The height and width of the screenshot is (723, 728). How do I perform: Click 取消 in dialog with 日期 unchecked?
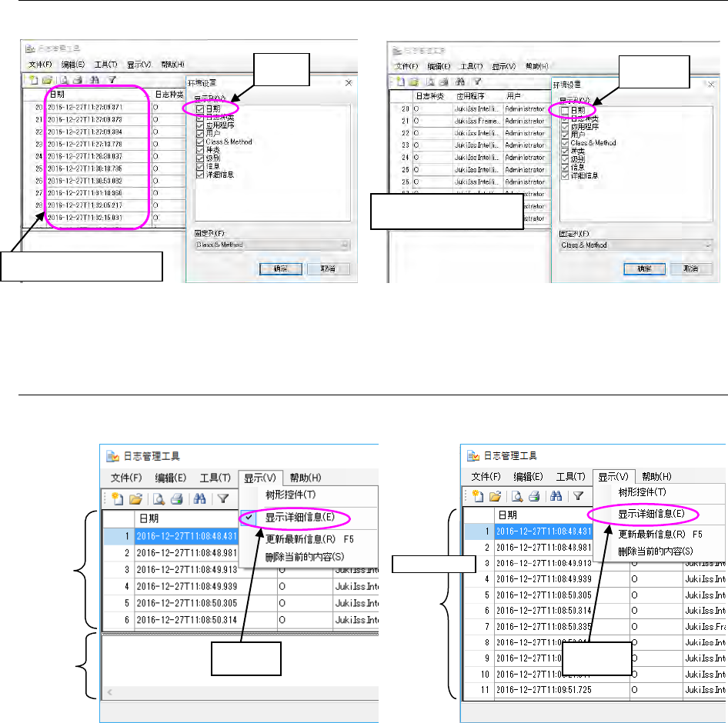click(691, 268)
